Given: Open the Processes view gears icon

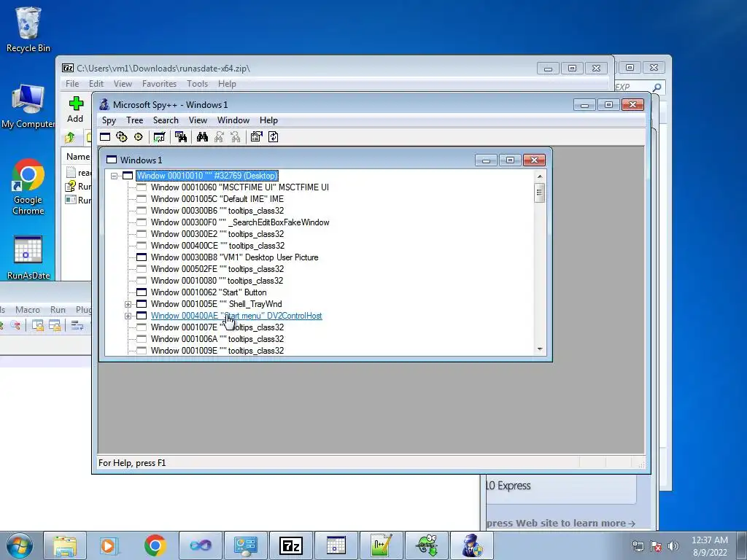Looking at the screenshot, I should click(122, 137).
